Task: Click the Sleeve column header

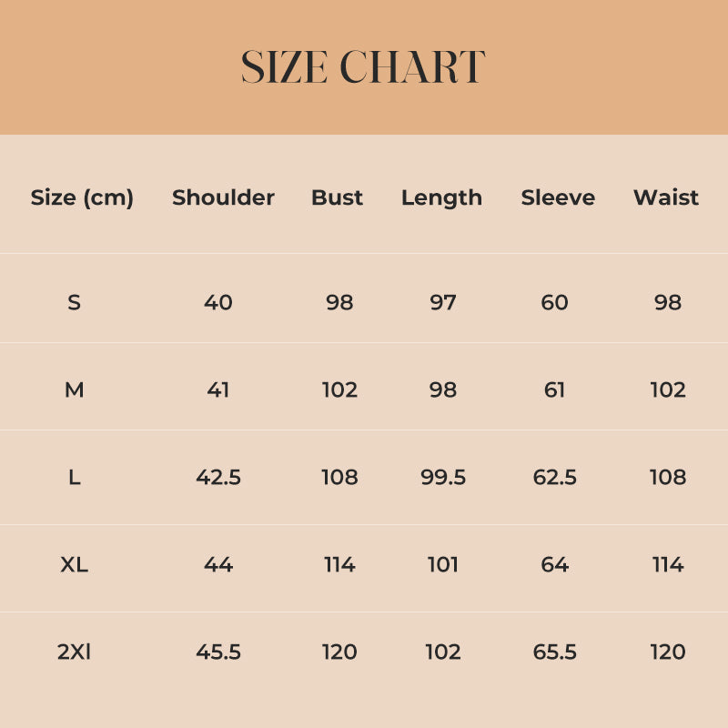Action: tap(558, 197)
